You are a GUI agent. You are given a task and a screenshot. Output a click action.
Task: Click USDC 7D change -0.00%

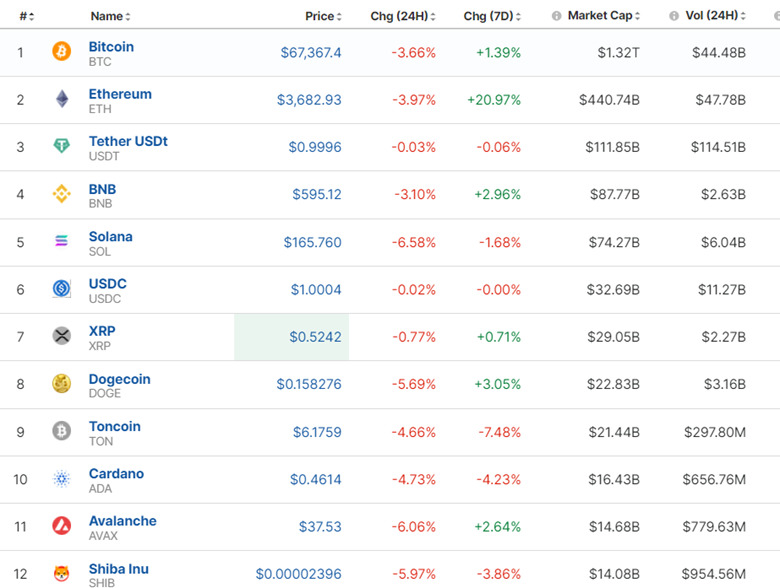[x=498, y=290]
